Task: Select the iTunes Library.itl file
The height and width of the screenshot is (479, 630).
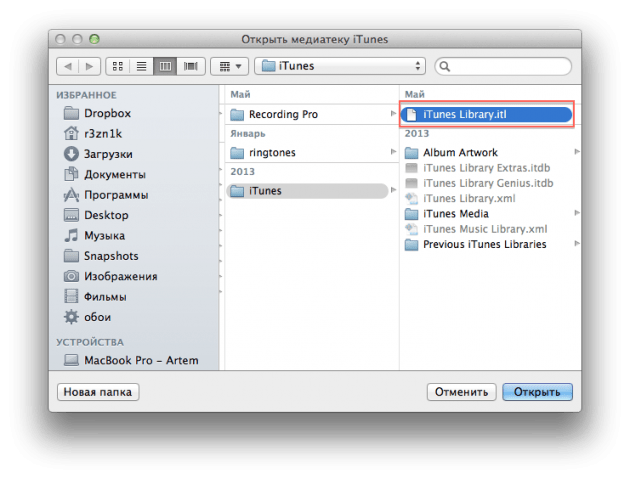Action: click(486, 115)
